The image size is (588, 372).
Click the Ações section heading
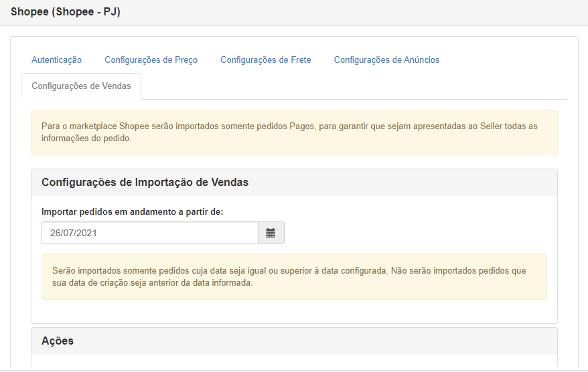pyautogui.click(x=58, y=341)
